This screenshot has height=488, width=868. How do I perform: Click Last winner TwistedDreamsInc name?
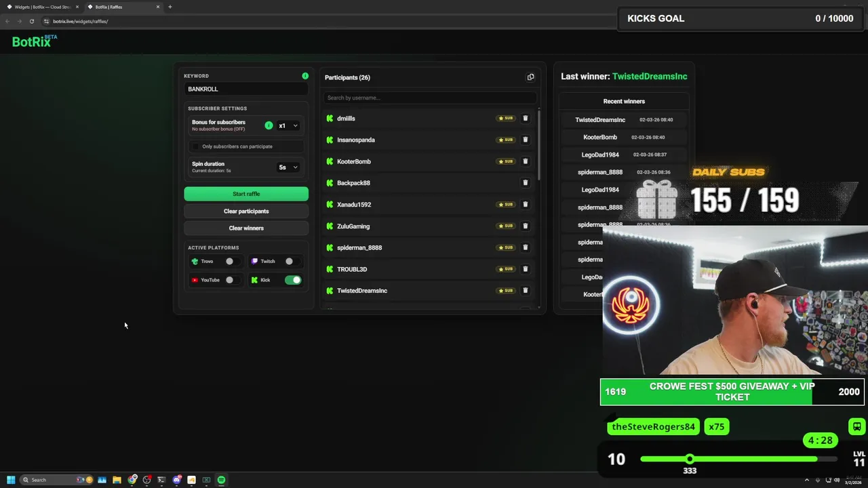pos(650,77)
